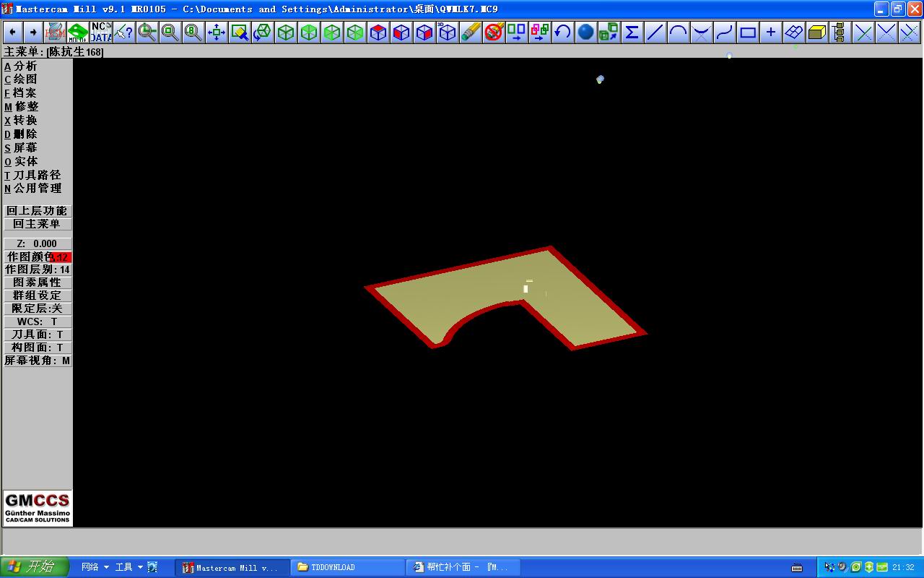
Task: Open the 屏幕 (Screen) menu
Action: pyautogui.click(x=20, y=148)
